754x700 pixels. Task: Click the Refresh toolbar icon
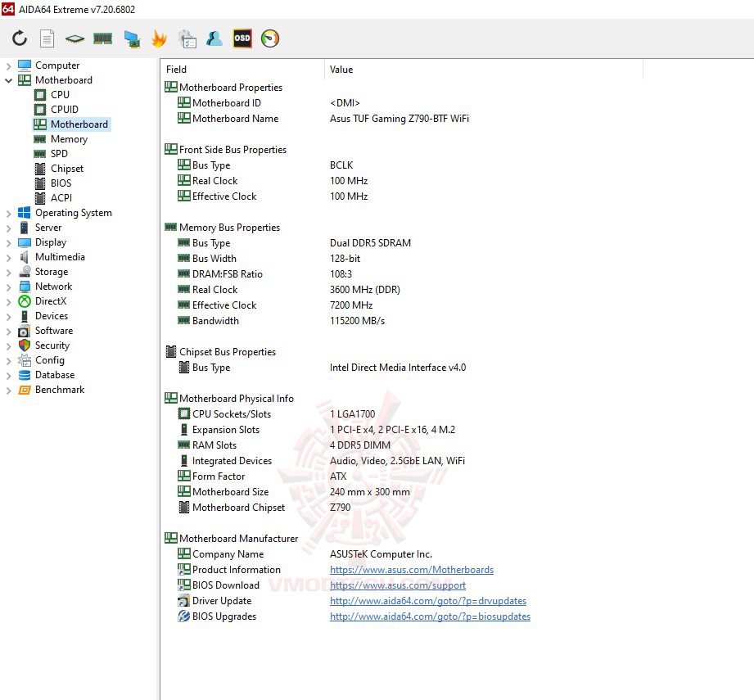click(x=20, y=38)
